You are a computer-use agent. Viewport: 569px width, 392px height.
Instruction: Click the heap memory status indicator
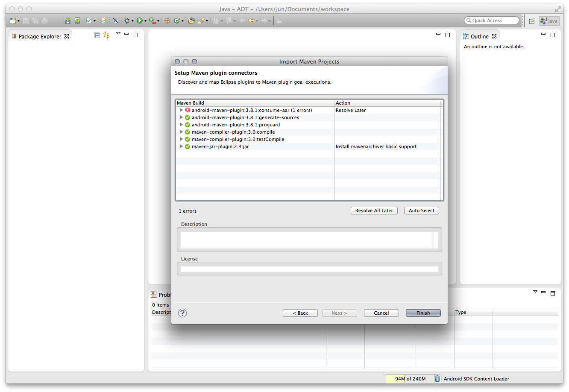pyautogui.click(x=409, y=379)
